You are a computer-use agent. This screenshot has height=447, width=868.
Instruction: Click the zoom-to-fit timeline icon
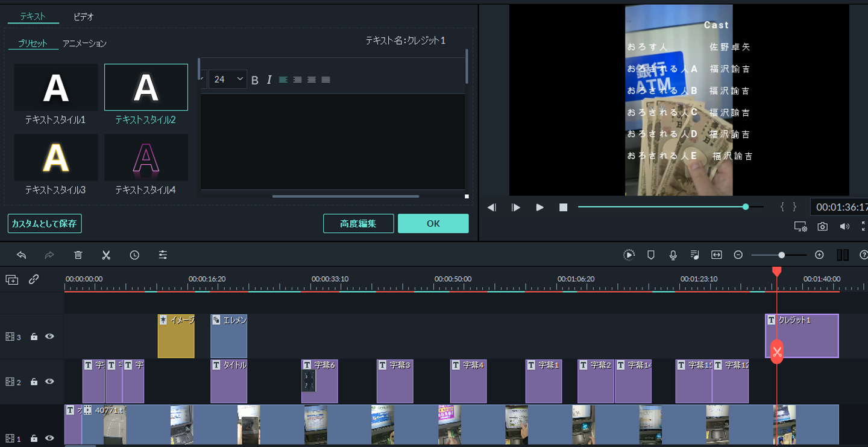pyautogui.click(x=716, y=255)
